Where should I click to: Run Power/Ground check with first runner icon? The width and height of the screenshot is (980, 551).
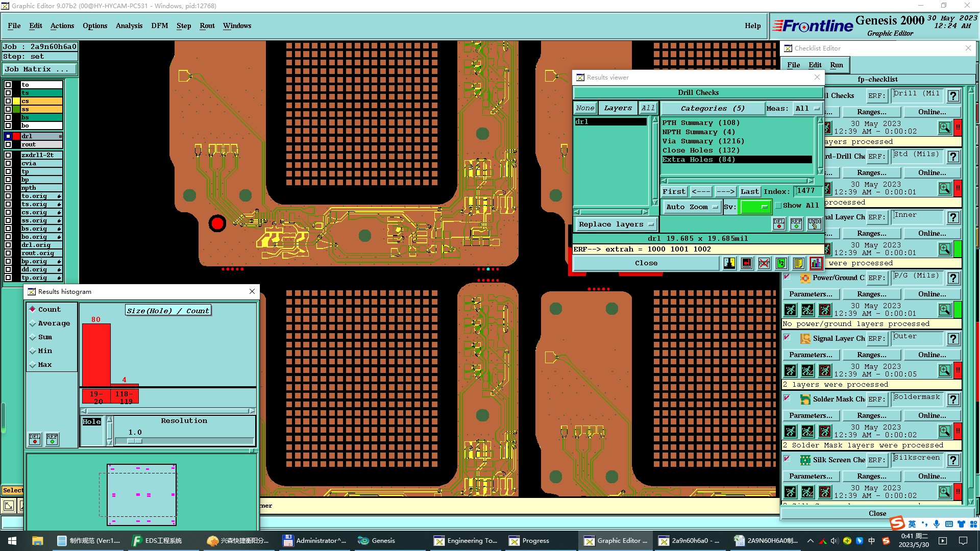click(x=790, y=310)
